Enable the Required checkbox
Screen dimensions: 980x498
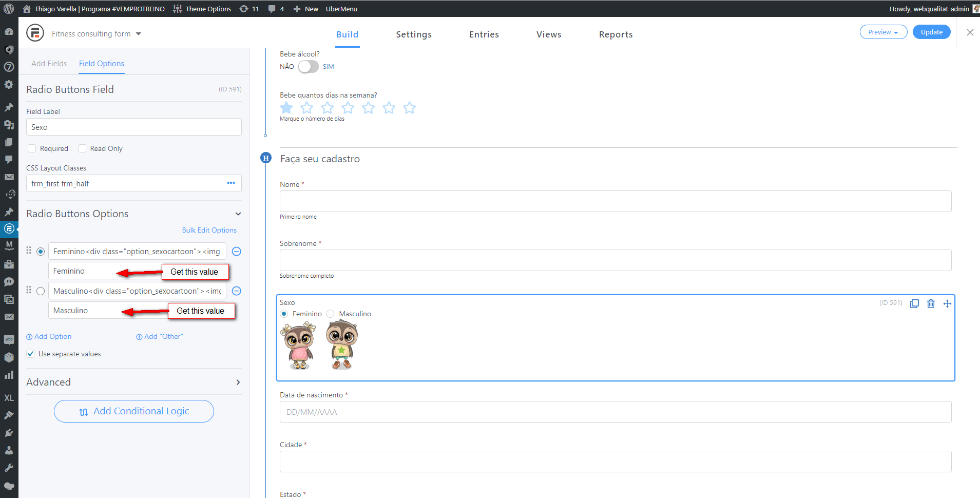(x=32, y=148)
